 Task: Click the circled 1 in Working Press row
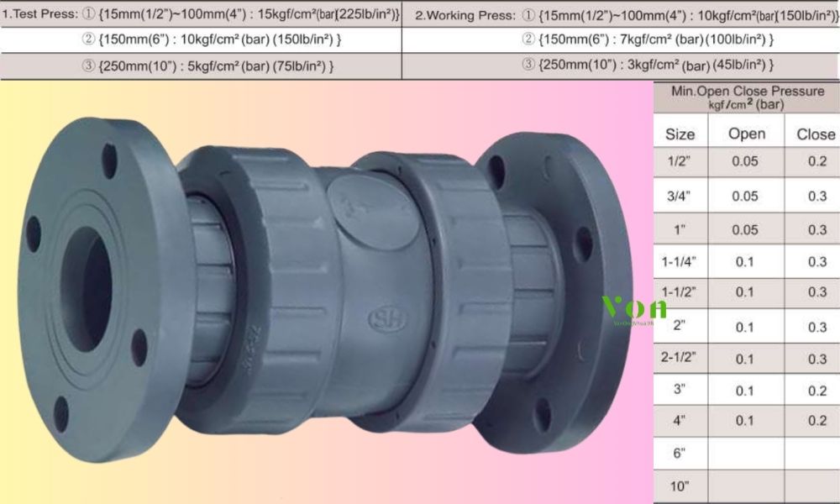[x=528, y=14]
